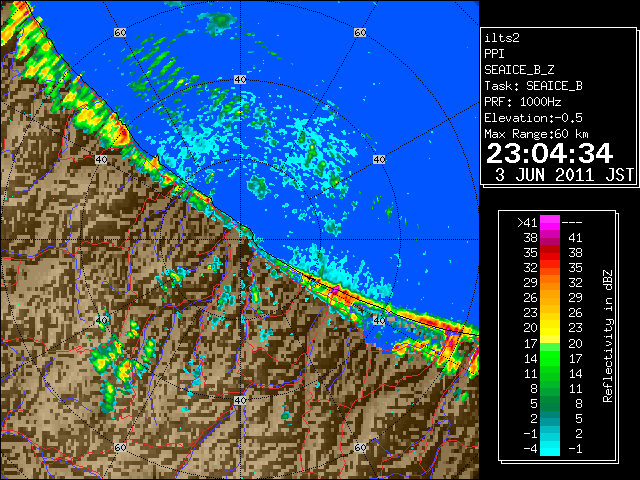Click '41' in the legend's right column

[575, 238]
